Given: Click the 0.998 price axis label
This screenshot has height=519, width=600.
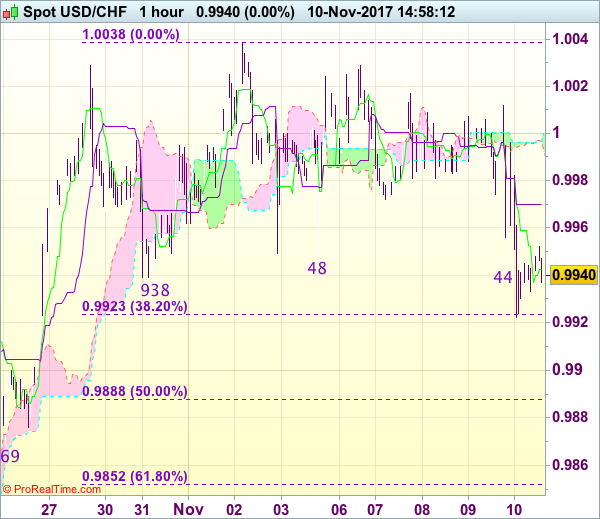Looking at the screenshot, I should click(x=570, y=180).
